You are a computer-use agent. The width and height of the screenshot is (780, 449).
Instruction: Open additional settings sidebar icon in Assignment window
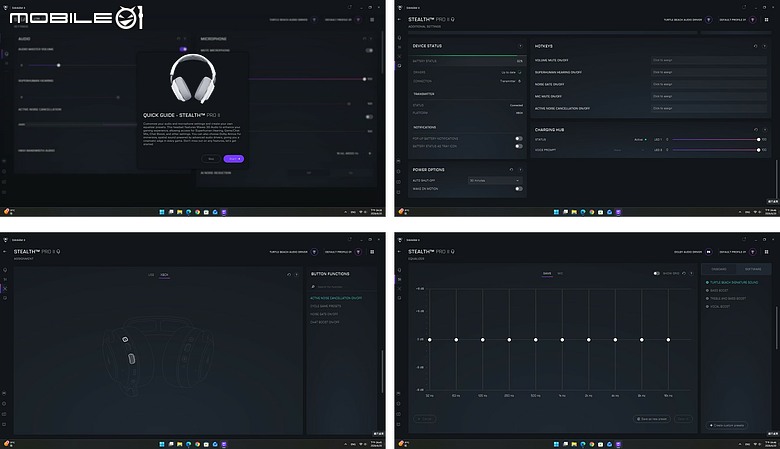pos(5,298)
